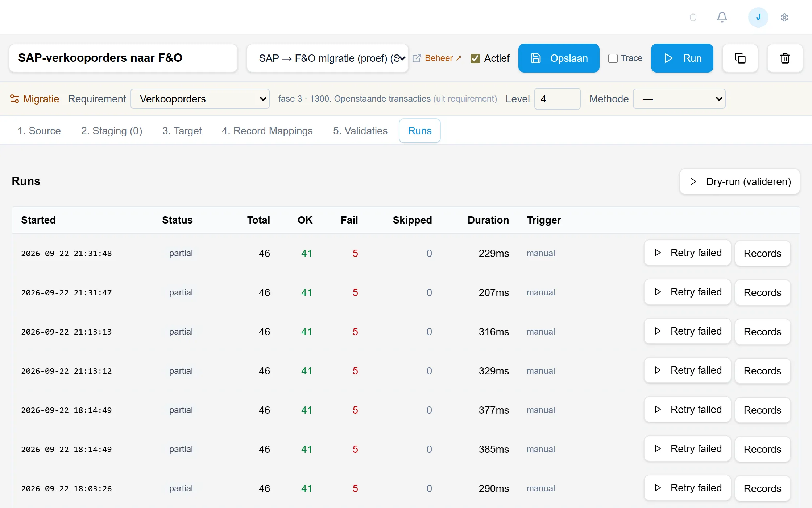Switch to the 4. Record Mappings tab
This screenshot has width=812, height=508.
(267, 131)
